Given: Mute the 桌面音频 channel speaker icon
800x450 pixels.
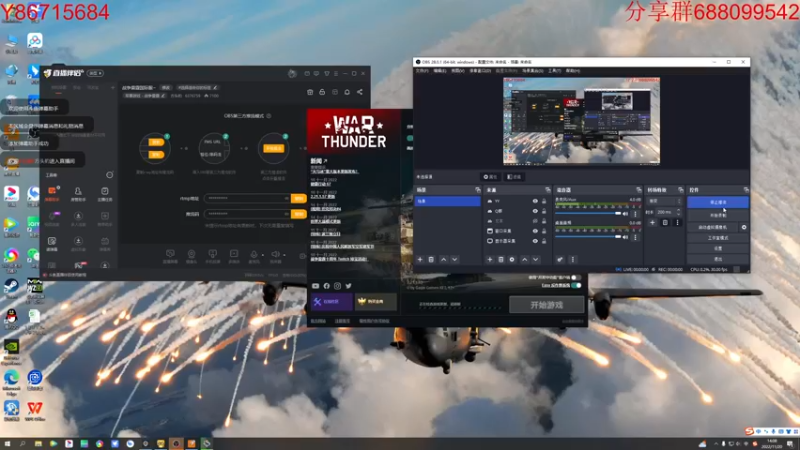Looking at the screenshot, I should point(626,237).
